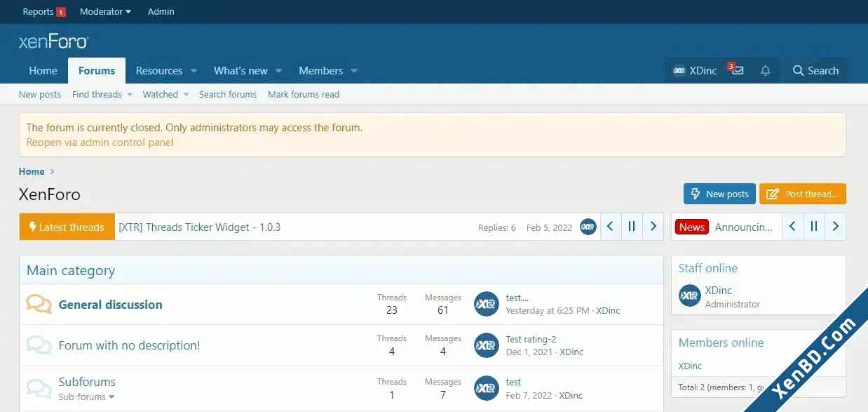Screen dimensions: 868x412
Task: Click the Forum with no description bubble icon
Action: click(x=39, y=345)
